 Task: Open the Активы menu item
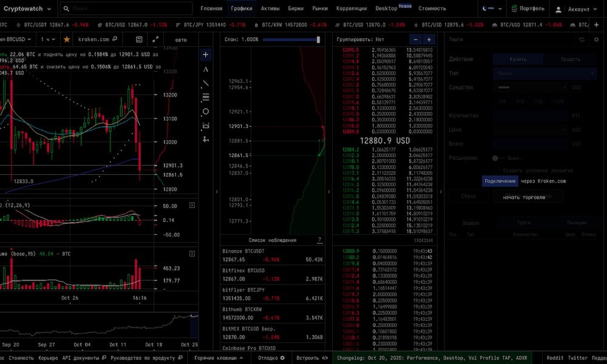pyautogui.click(x=270, y=8)
